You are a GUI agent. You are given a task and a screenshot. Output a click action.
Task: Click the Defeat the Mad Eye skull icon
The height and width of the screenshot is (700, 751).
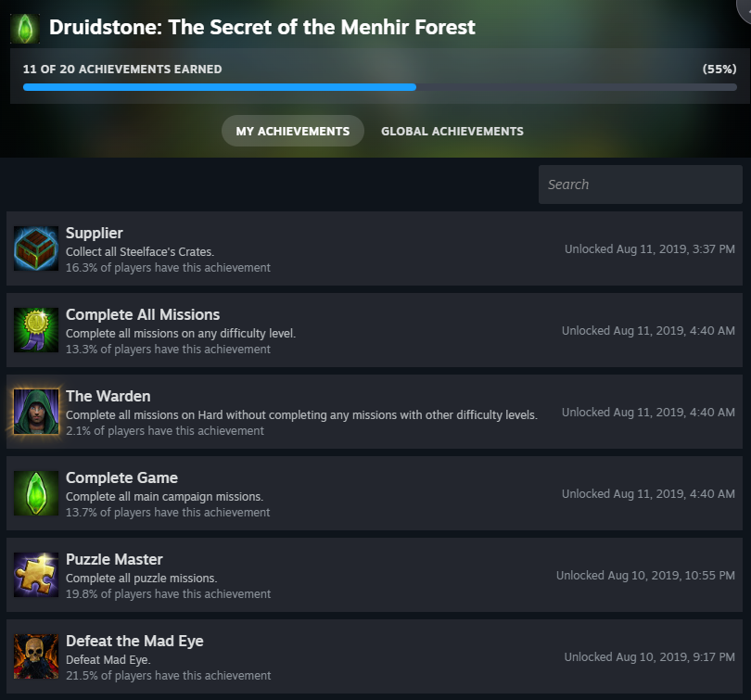click(36, 656)
